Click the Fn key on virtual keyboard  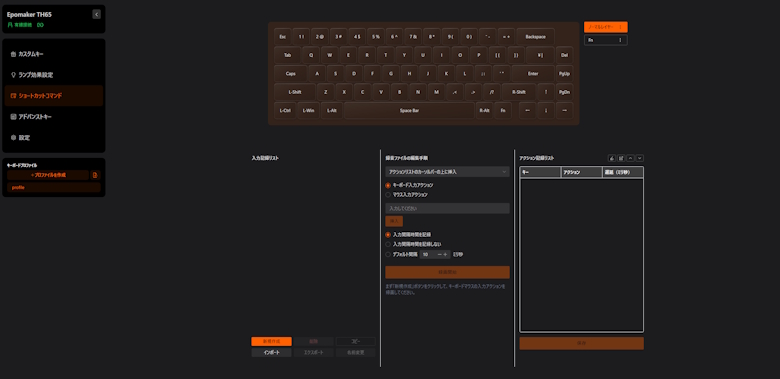503,110
